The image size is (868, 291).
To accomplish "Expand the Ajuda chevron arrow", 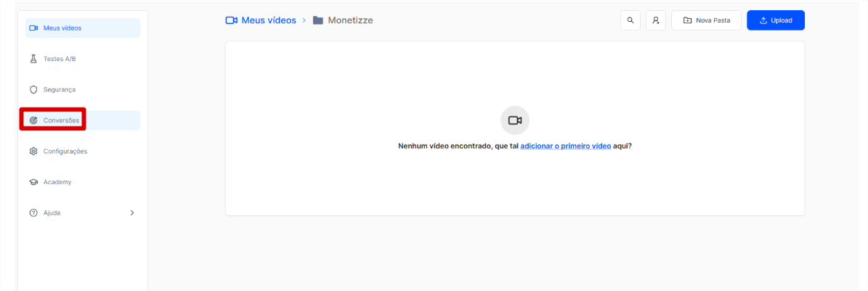I will 131,213.
